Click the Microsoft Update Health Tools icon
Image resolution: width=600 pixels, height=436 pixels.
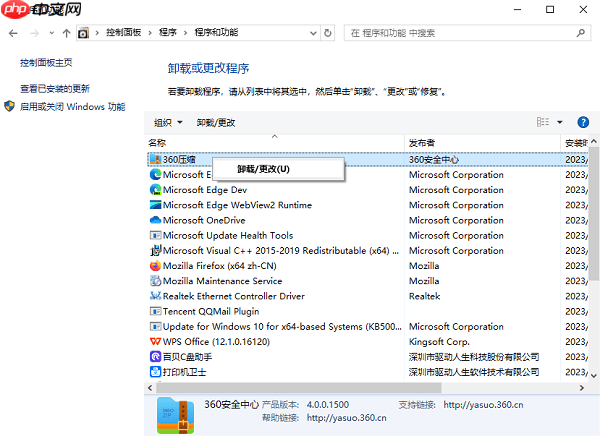[x=155, y=235]
